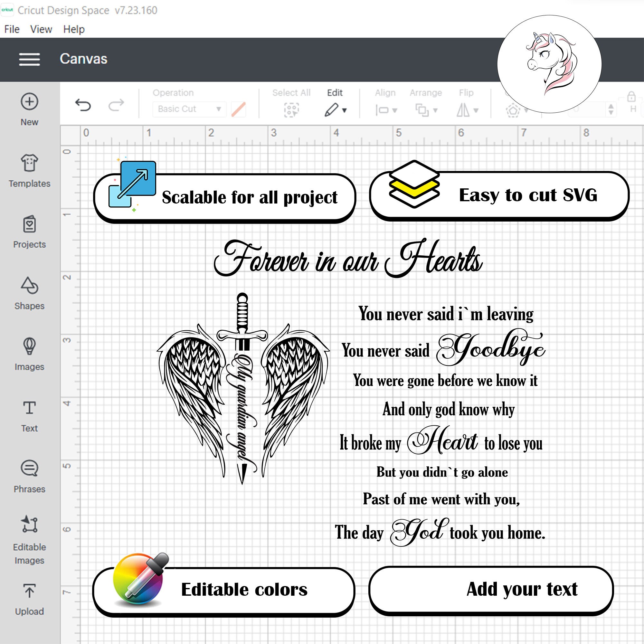Click the operation color swatch beside Basic Cut

tap(239, 109)
